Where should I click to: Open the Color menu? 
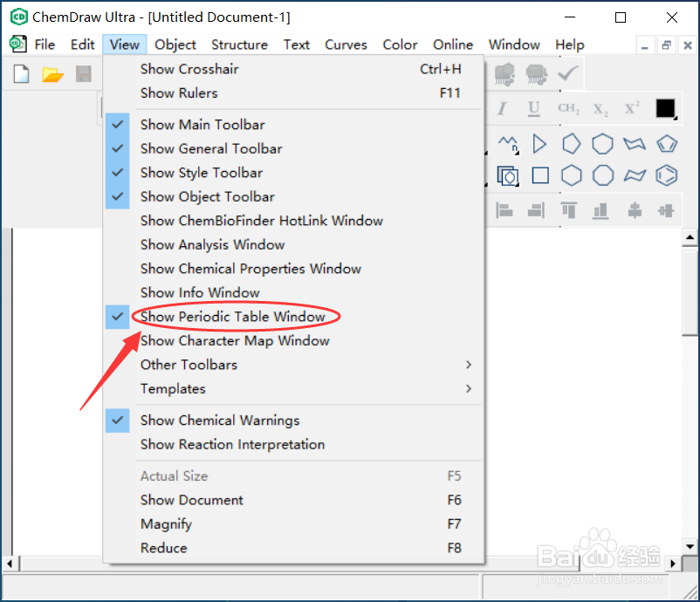[400, 44]
